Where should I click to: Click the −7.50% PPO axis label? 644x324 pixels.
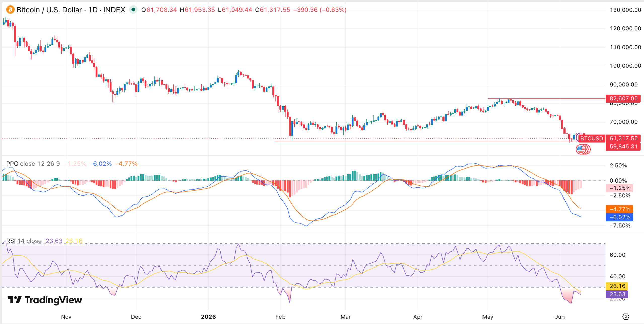620,225
